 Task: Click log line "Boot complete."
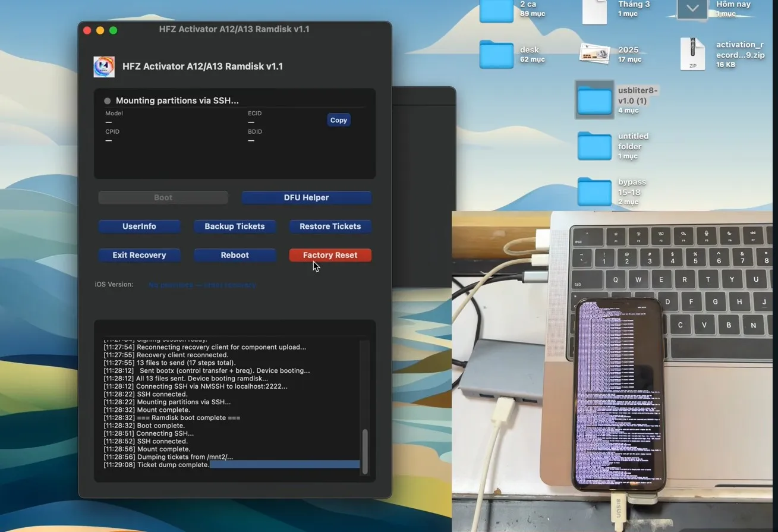tap(144, 426)
